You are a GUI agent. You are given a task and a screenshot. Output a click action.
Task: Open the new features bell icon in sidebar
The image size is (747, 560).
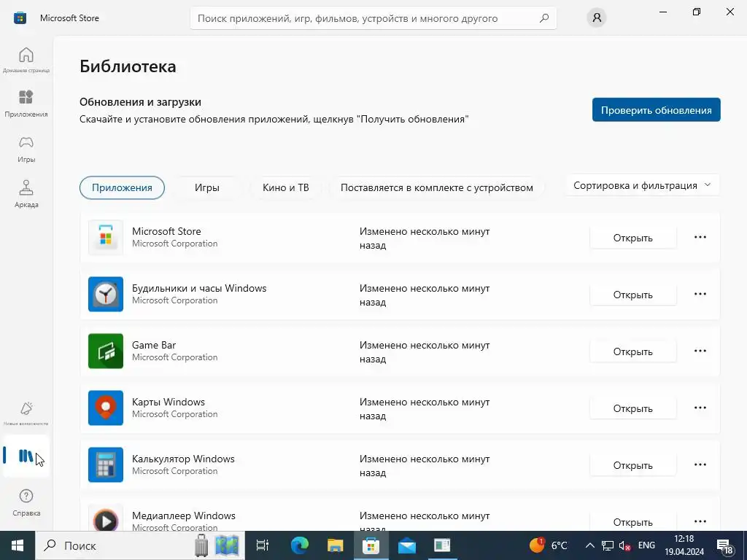[26, 413]
